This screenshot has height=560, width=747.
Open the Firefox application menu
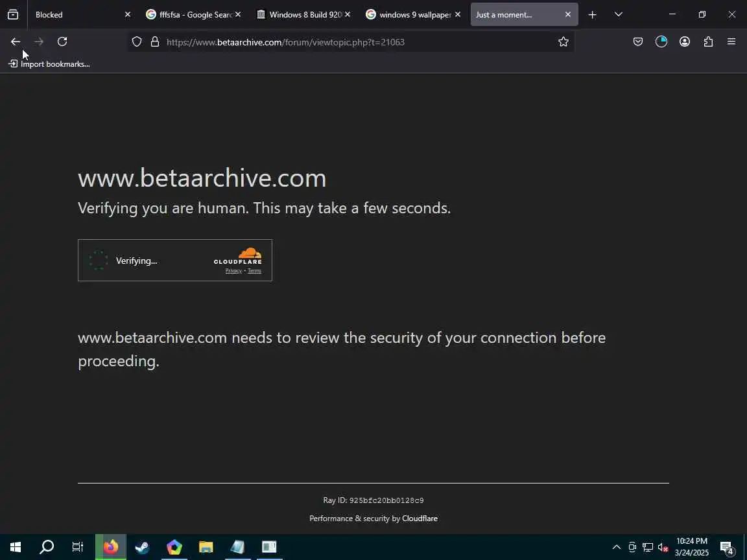click(x=731, y=42)
